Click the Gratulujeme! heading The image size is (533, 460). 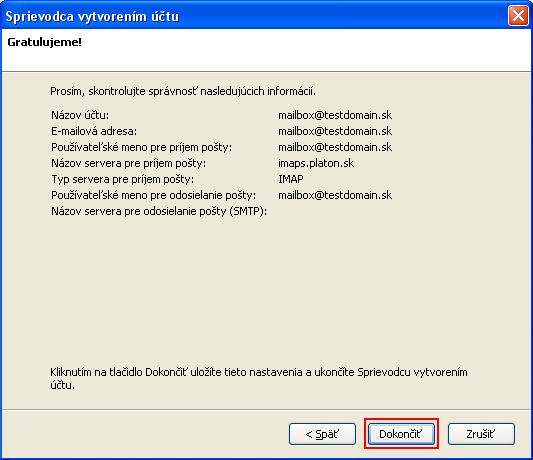point(45,42)
